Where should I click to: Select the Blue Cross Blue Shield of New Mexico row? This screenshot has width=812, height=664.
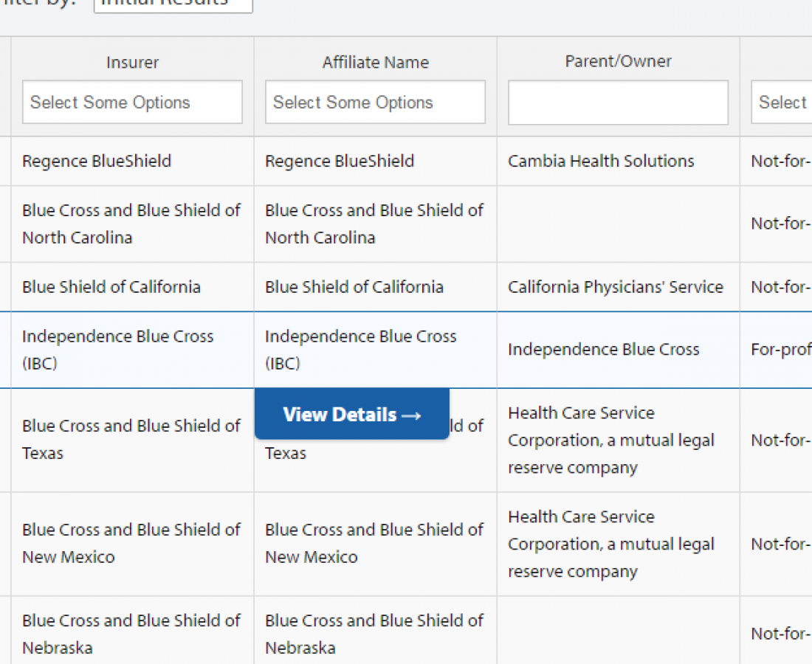tap(131, 544)
